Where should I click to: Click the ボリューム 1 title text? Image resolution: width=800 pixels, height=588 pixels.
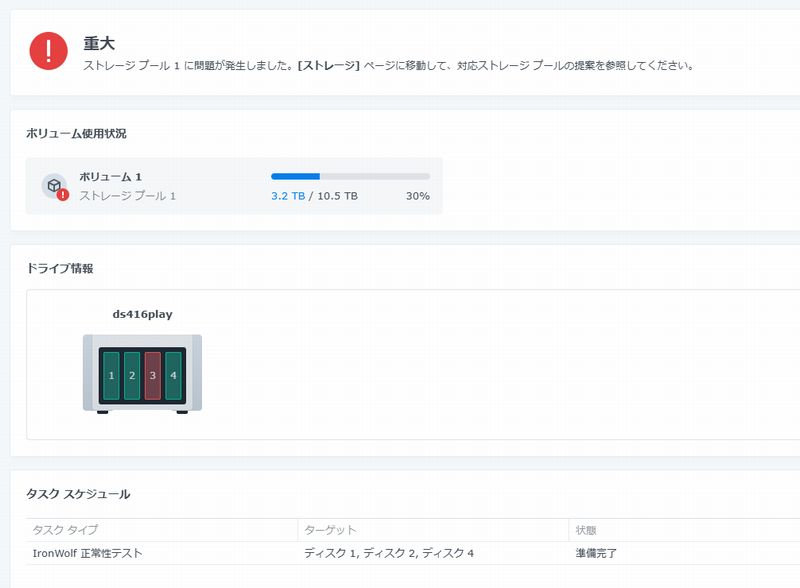110,177
